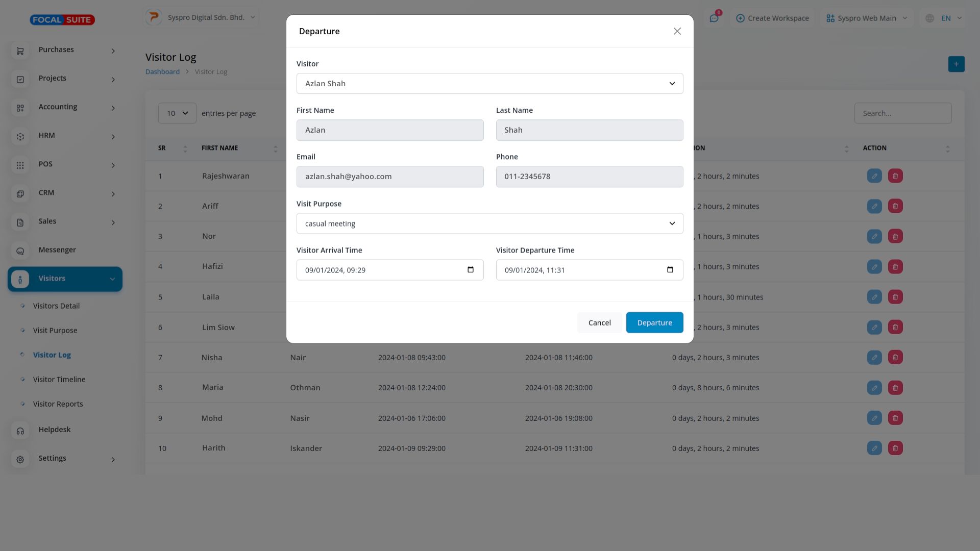Open Visitor Timeline in the sidebar

coord(59,380)
